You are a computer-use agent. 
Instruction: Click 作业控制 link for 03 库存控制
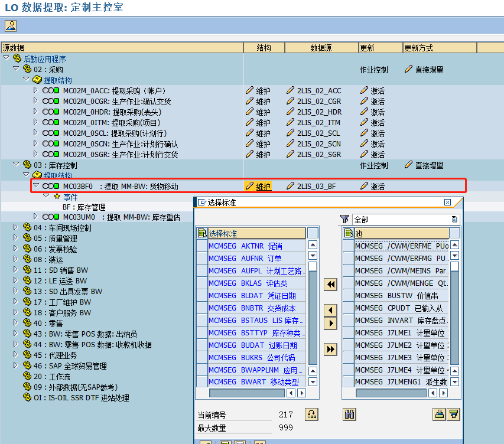(374, 165)
